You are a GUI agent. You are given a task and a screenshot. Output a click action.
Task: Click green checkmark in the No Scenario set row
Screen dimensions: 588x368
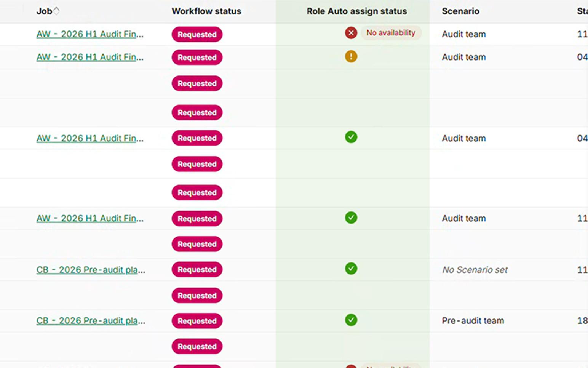351,269
